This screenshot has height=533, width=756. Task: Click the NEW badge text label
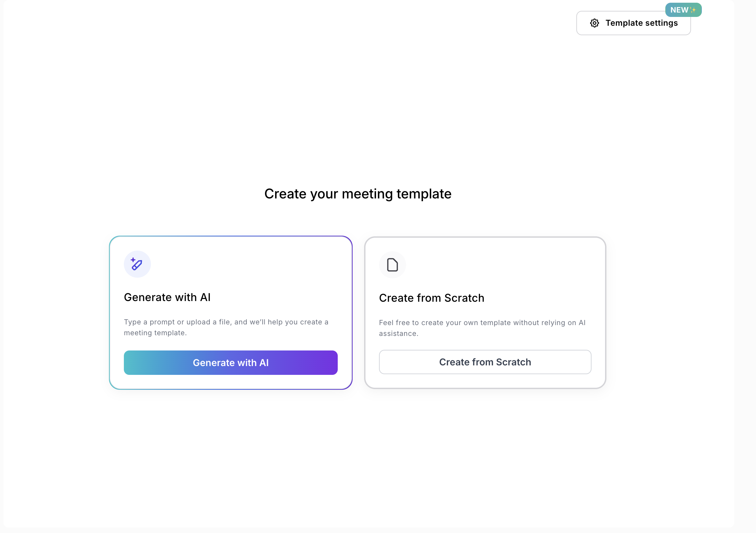click(x=679, y=10)
